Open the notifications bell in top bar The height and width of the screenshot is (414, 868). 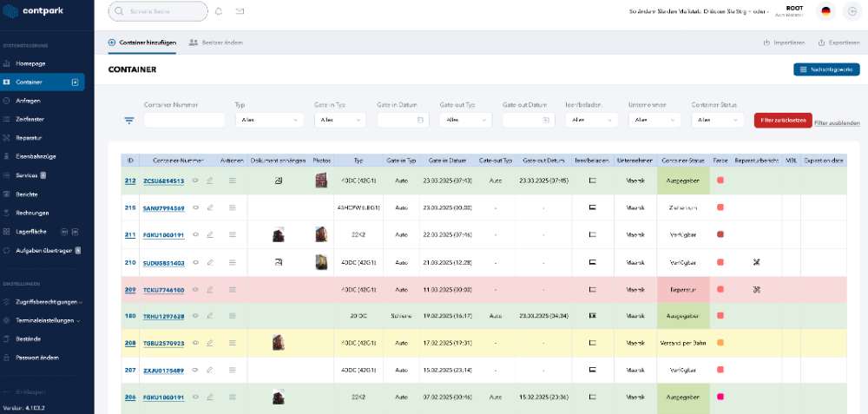219,11
